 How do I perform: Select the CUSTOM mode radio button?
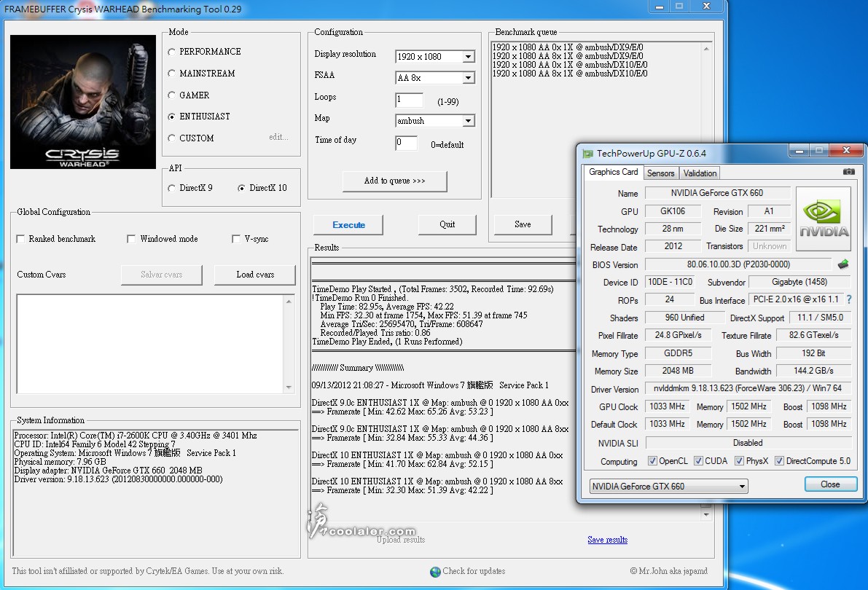(x=171, y=138)
